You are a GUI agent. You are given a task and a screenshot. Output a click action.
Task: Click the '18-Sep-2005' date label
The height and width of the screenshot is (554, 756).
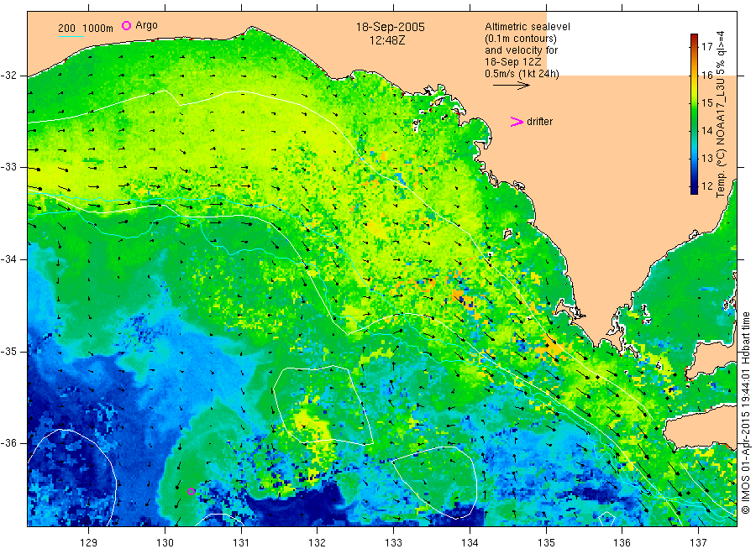(390, 27)
